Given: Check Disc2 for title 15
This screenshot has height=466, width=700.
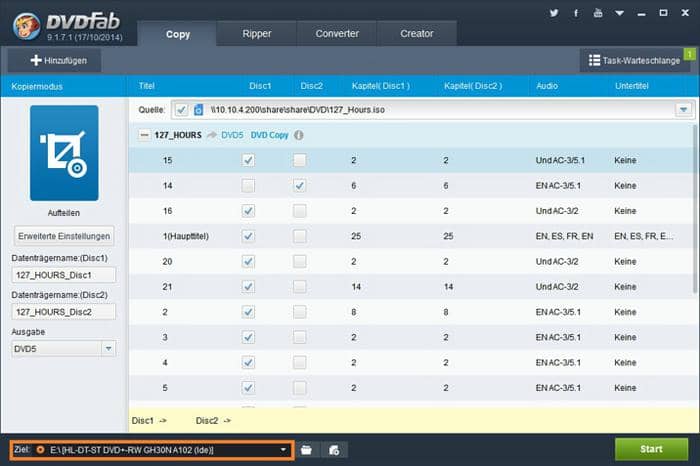Looking at the screenshot, I should pyautogui.click(x=300, y=160).
